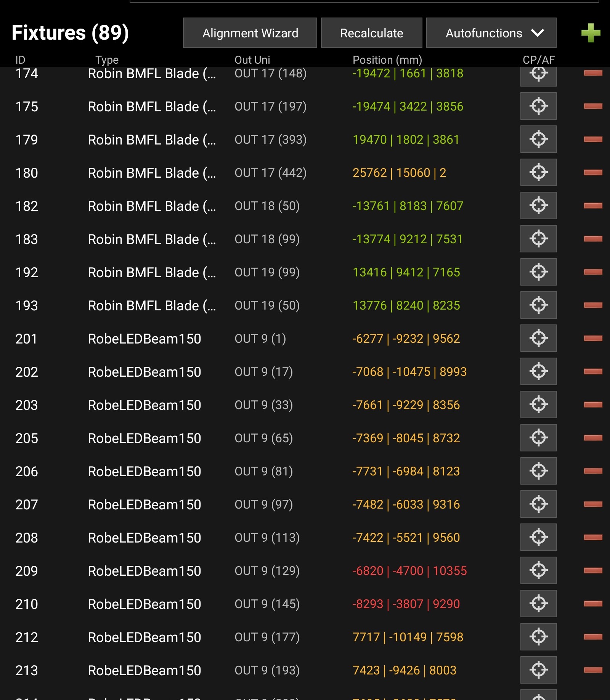
Task: Select position values of fixture 210
Action: 406,604
